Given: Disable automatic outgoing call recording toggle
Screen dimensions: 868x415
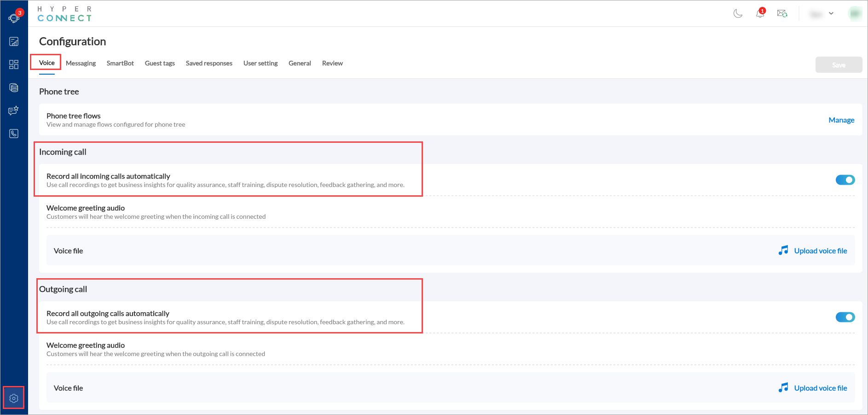Looking at the screenshot, I should (845, 317).
